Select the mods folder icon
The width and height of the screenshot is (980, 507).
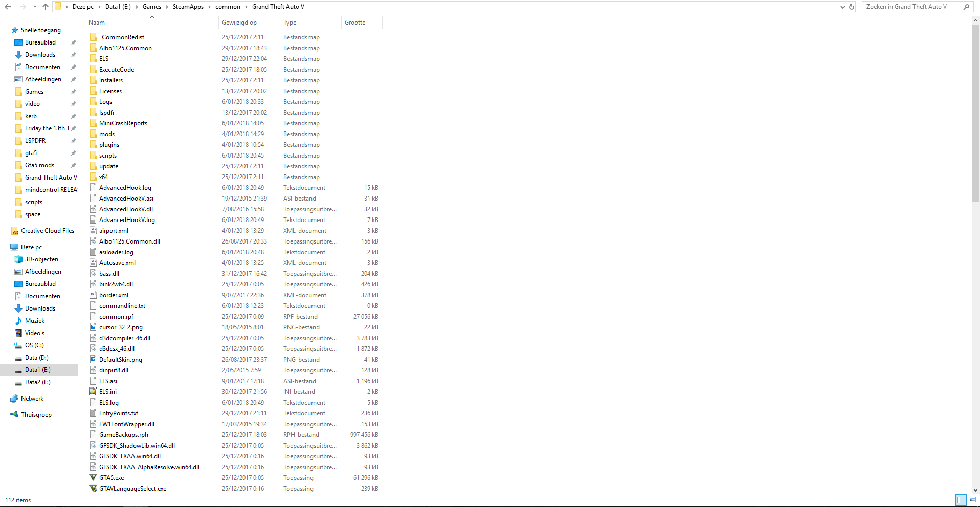coord(93,134)
